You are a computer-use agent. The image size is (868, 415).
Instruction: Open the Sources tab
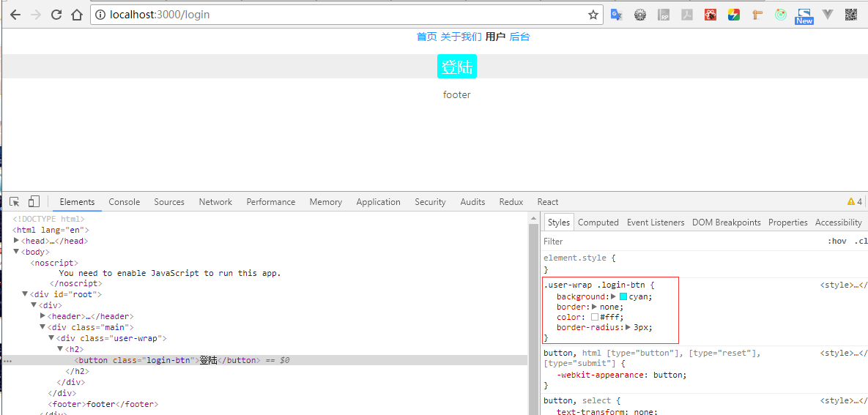tap(169, 202)
